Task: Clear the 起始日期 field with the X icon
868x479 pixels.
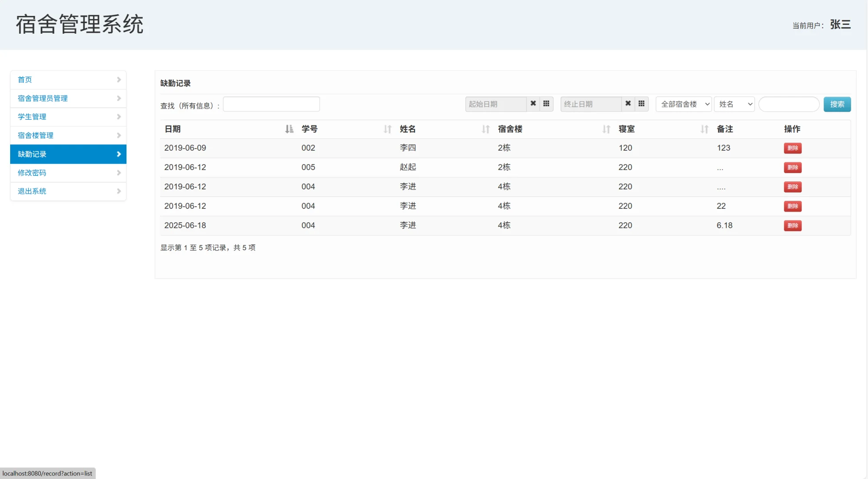Action: (x=533, y=104)
